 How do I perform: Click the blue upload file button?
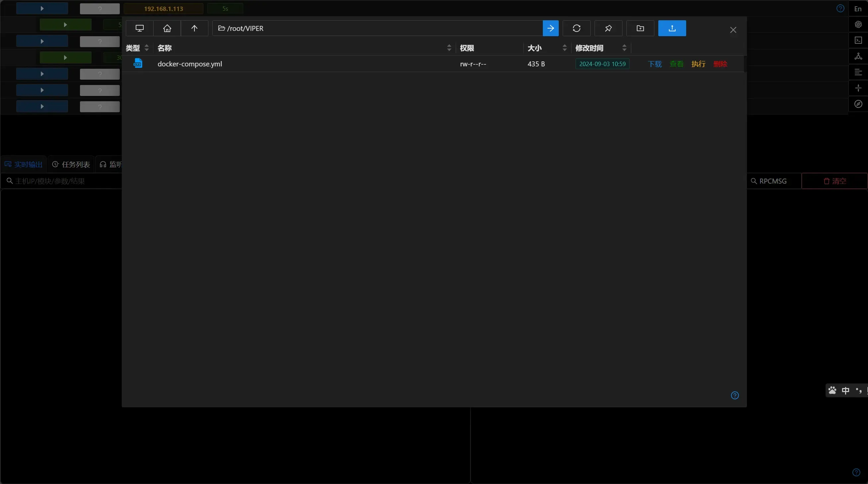[672, 28]
